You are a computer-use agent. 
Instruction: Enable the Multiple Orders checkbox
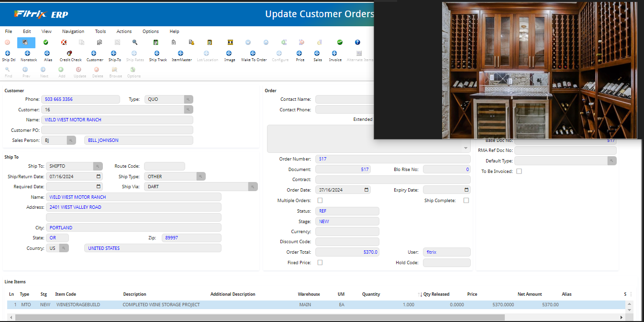(320, 200)
